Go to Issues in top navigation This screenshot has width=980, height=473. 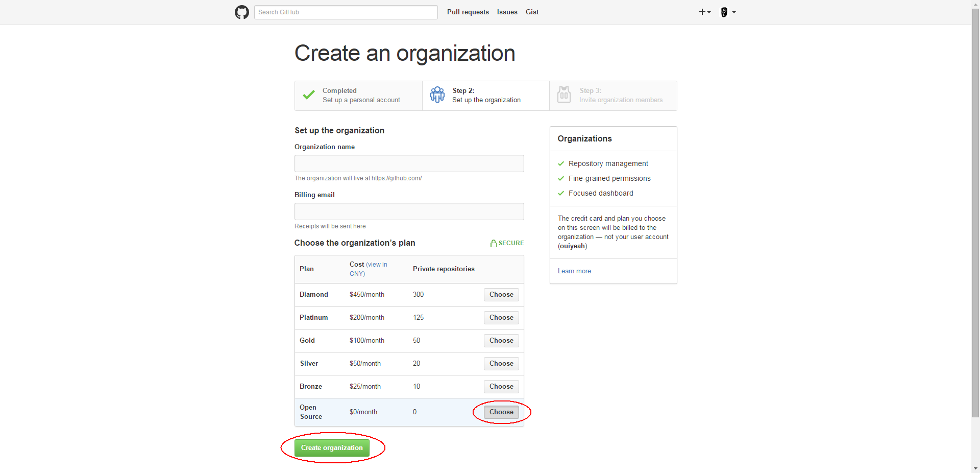pos(507,12)
